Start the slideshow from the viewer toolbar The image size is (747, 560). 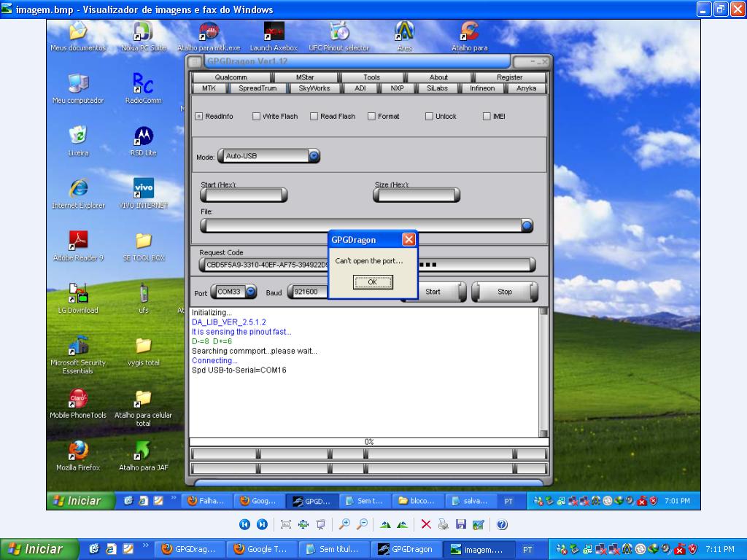click(321, 524)
